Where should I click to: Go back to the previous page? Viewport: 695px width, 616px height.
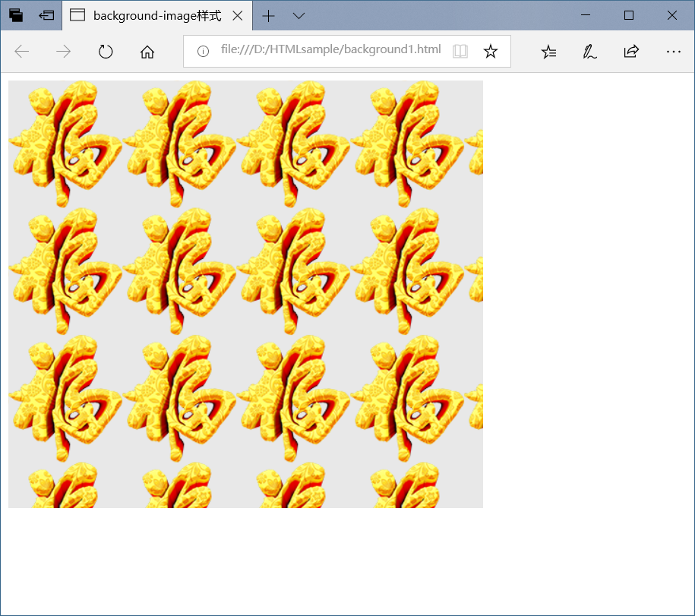[x=22, y=52]
